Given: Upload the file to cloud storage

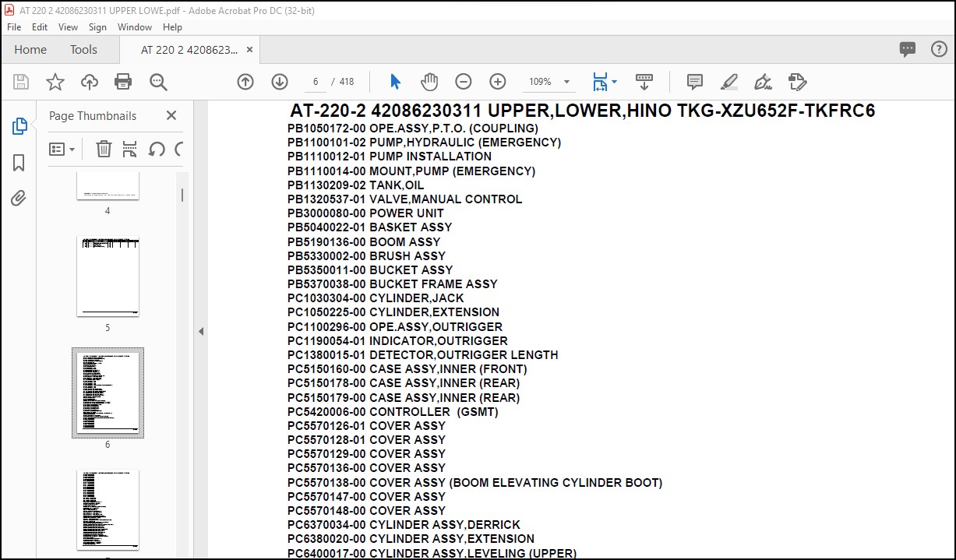Looking at the screenshot, I should [x=90, y=82].
